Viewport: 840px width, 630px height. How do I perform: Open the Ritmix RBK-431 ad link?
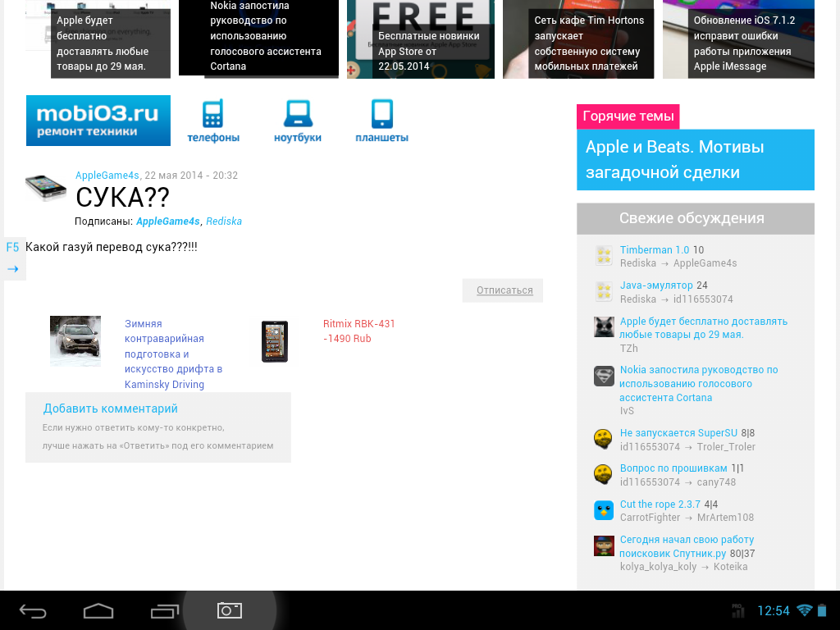tap(359, 331)
